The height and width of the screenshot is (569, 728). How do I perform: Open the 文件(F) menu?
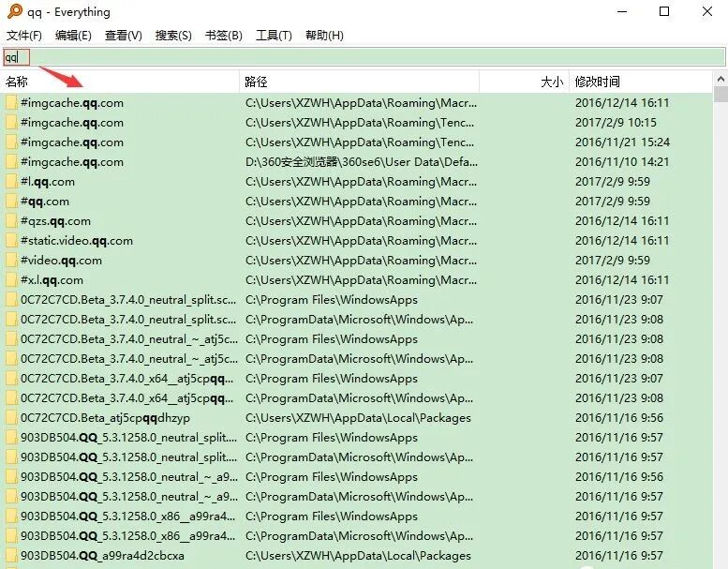tap(24, 36)
